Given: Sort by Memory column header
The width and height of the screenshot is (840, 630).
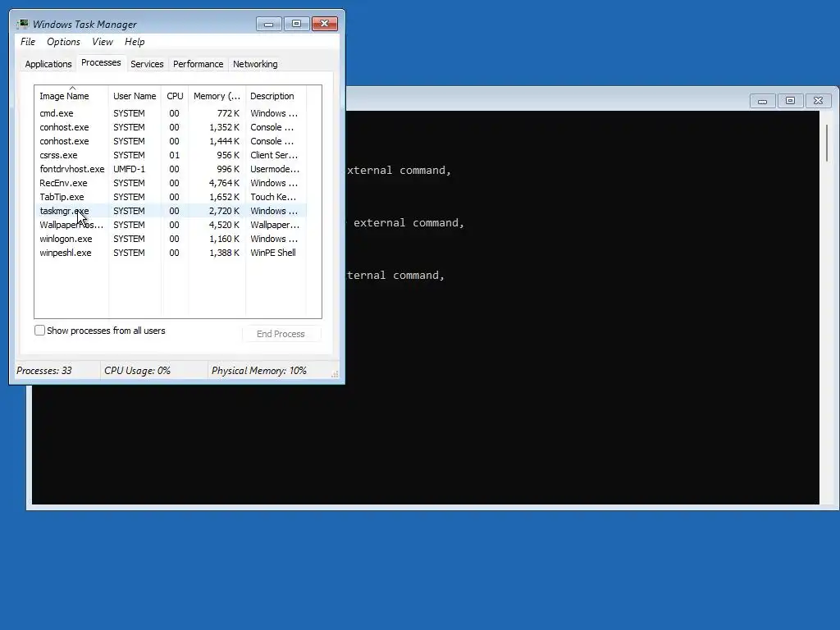Looking at the screenshot, I should click(217, 96).
